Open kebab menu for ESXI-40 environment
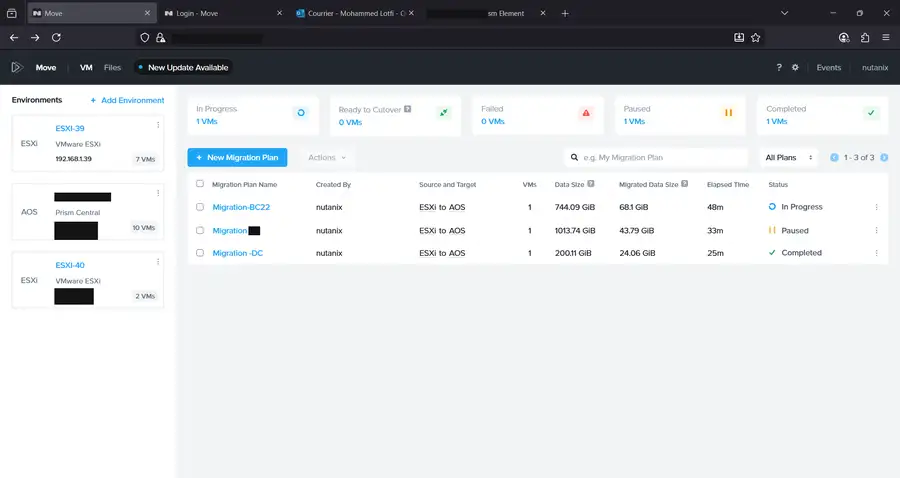Viewport: 900px width, 478px height. (x=158, y=262)
